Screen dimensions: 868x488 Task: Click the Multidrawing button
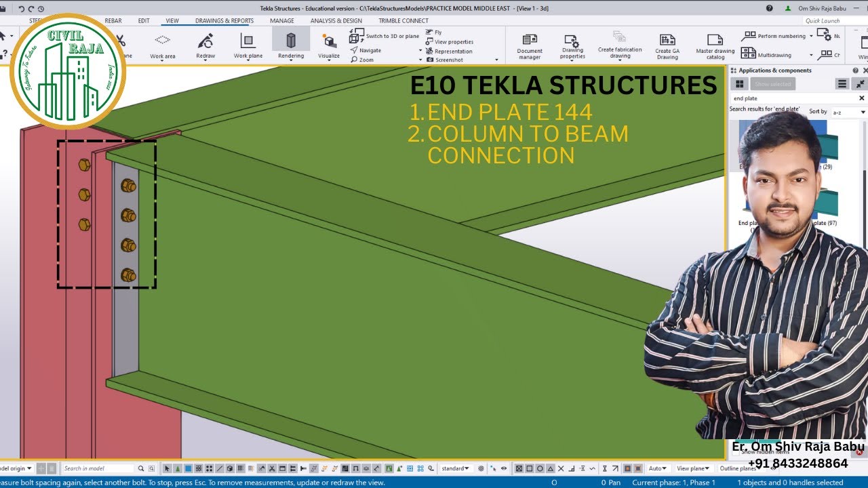[x=767, y=53]
